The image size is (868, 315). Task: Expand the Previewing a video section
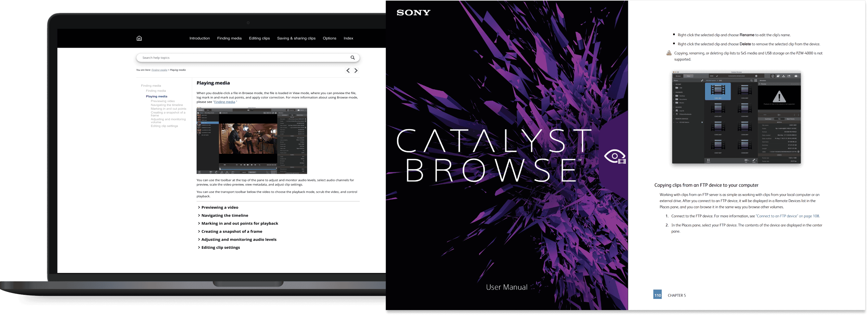[x=219, y=207]
